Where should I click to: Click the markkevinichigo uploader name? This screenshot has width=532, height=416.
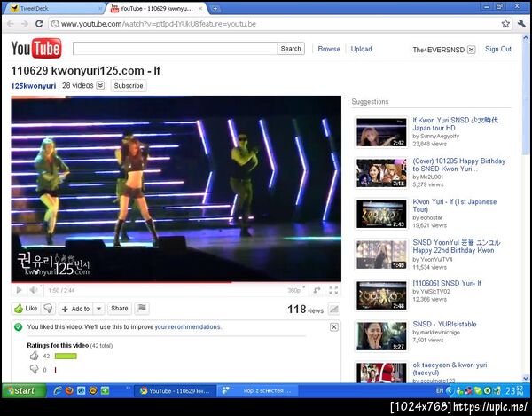coord(439,333)
